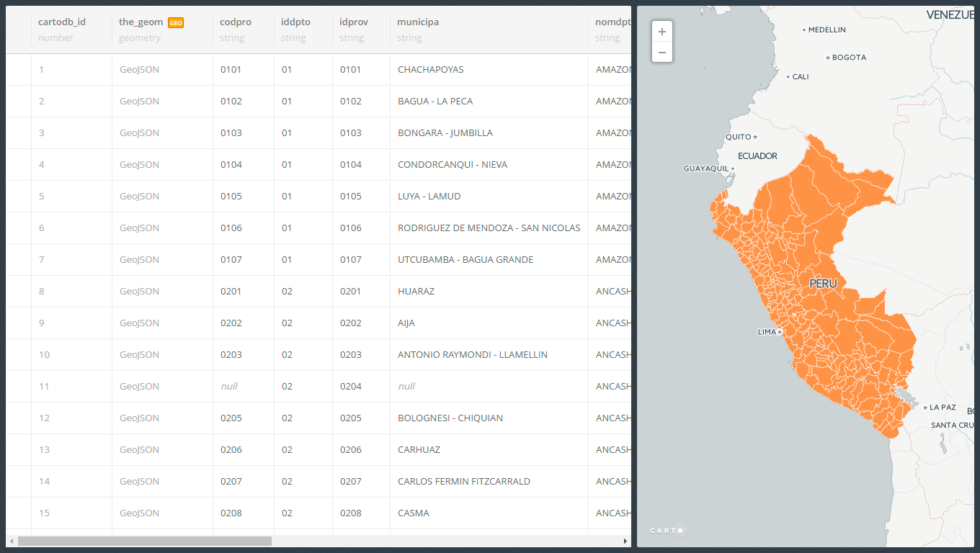
Task: Click the GUAYAQUIL label on the map
Action: coord(706,168)
